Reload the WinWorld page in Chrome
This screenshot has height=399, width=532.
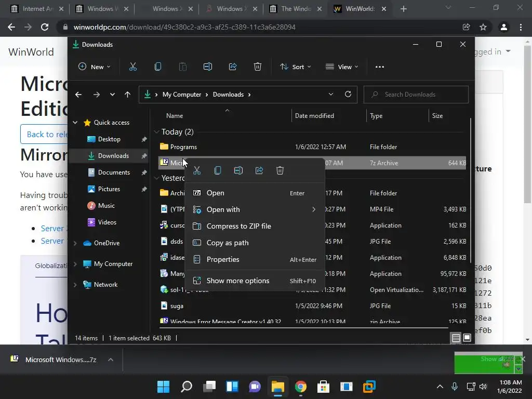(45, 27)
